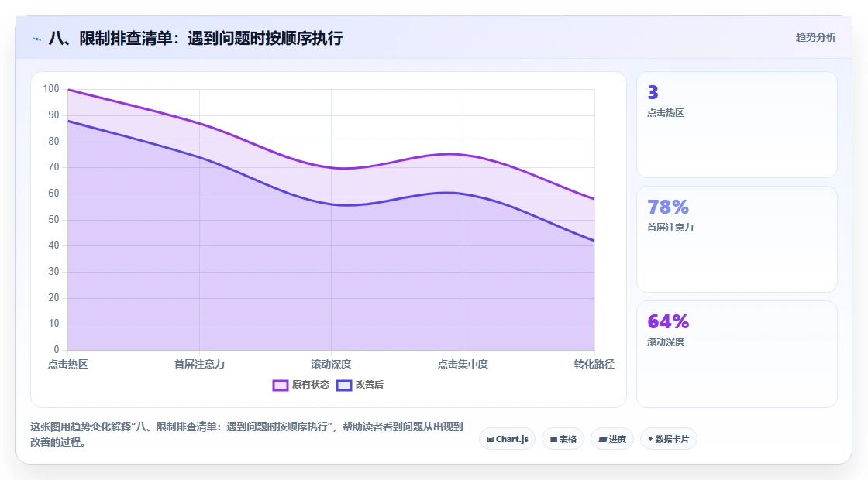
Task: Select the 数据卡片 tag chip
Action: (668, 439)
